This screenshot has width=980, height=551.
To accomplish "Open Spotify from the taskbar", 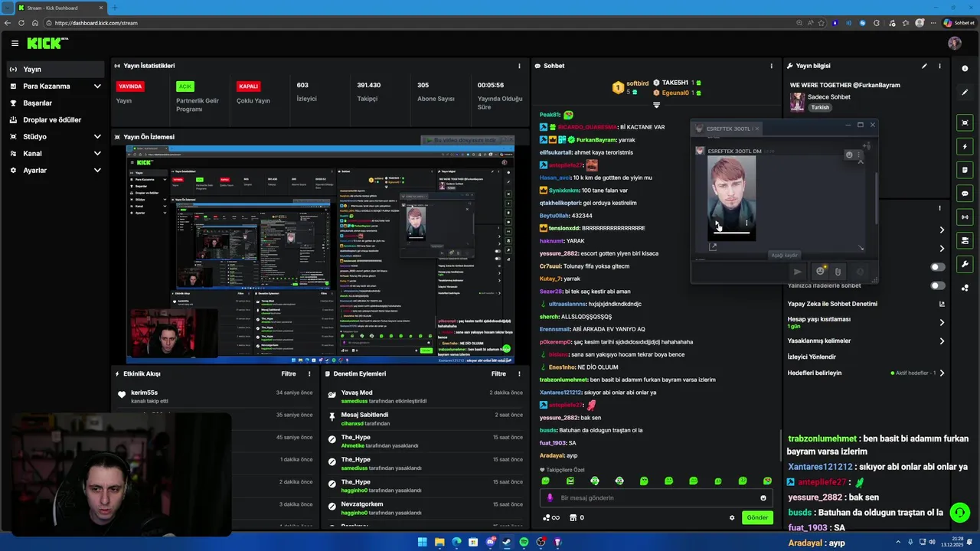I will (x=524, y=542).
